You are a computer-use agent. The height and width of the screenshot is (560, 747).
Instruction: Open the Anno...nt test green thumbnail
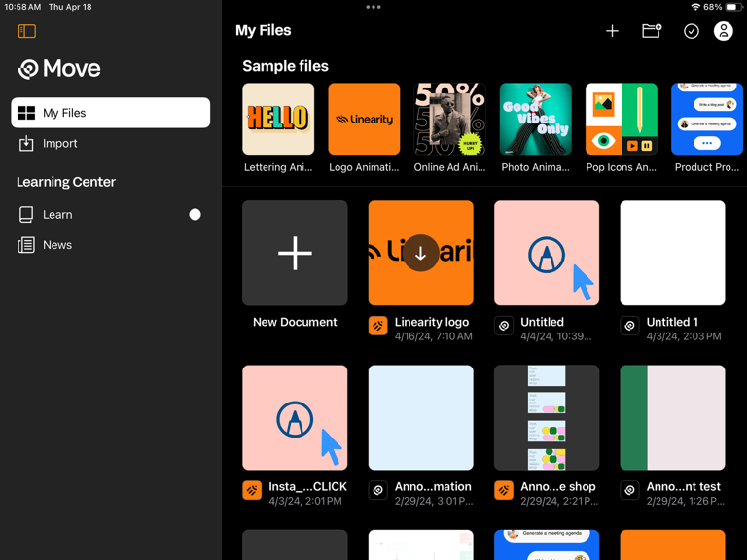[672, 418]
